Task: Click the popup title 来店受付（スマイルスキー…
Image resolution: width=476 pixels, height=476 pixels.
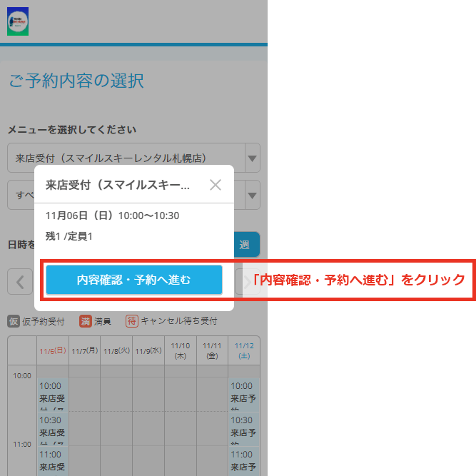Action: 118,185
